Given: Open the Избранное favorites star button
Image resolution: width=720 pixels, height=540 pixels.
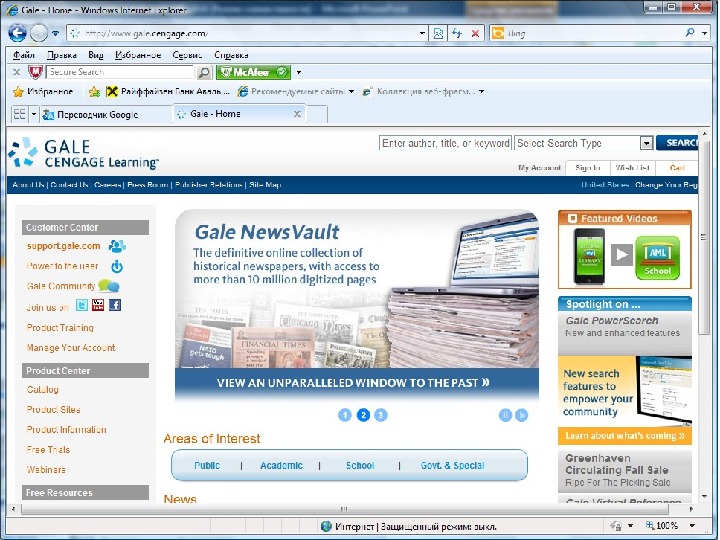Looking at the screenshot, I should pos(43,91).
